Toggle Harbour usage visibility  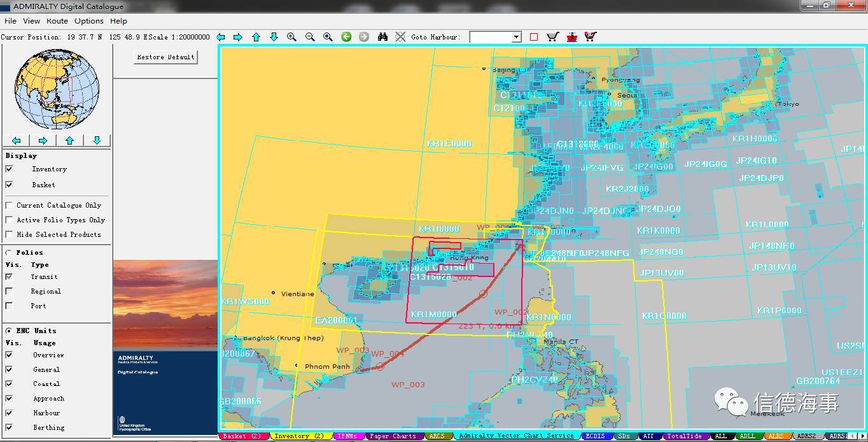9,413
